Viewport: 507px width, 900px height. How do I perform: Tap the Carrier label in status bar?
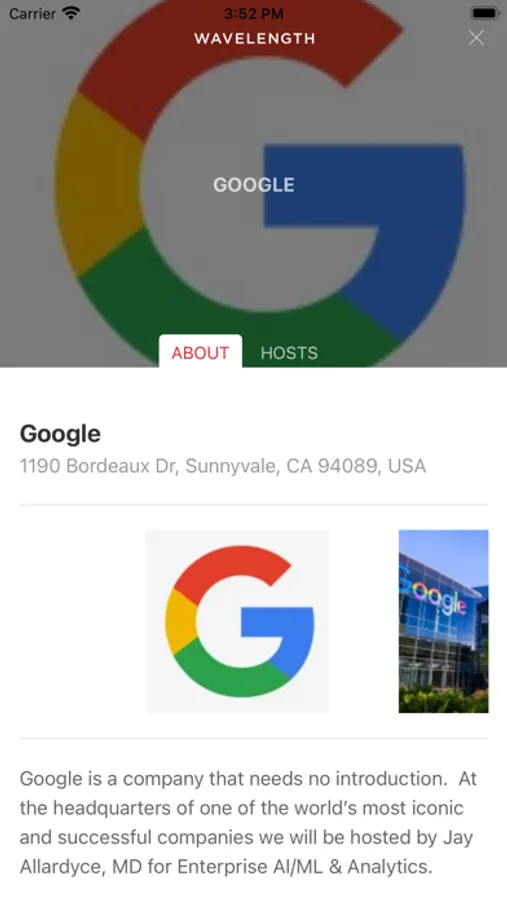(x=32, y=13)
